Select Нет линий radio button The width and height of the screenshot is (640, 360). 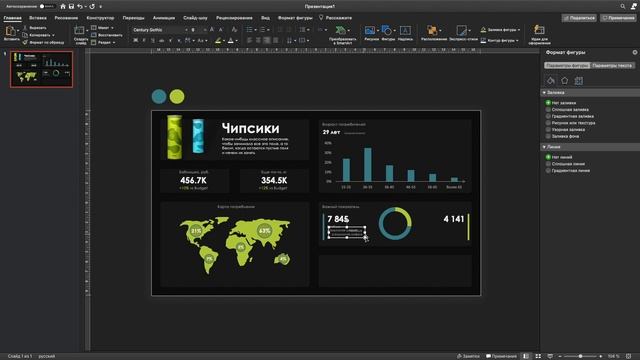[x=548, y=157]
